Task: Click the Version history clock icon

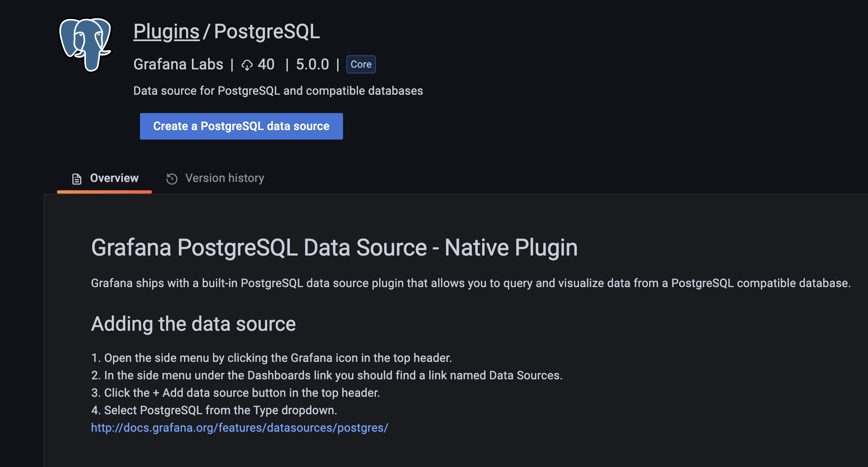Action: (172, 179)
